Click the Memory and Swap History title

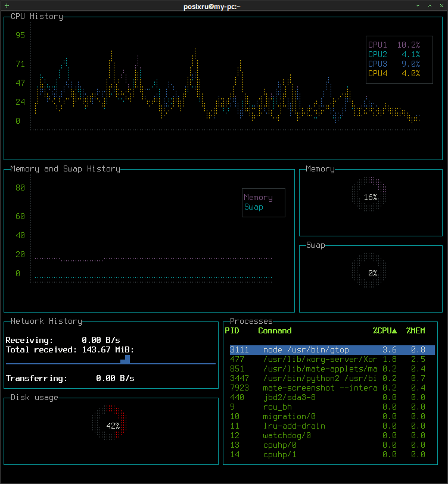pos(65,169)
